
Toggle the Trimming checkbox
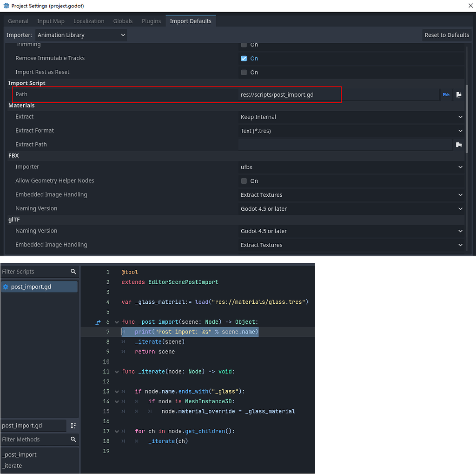[x=244, y=45]
